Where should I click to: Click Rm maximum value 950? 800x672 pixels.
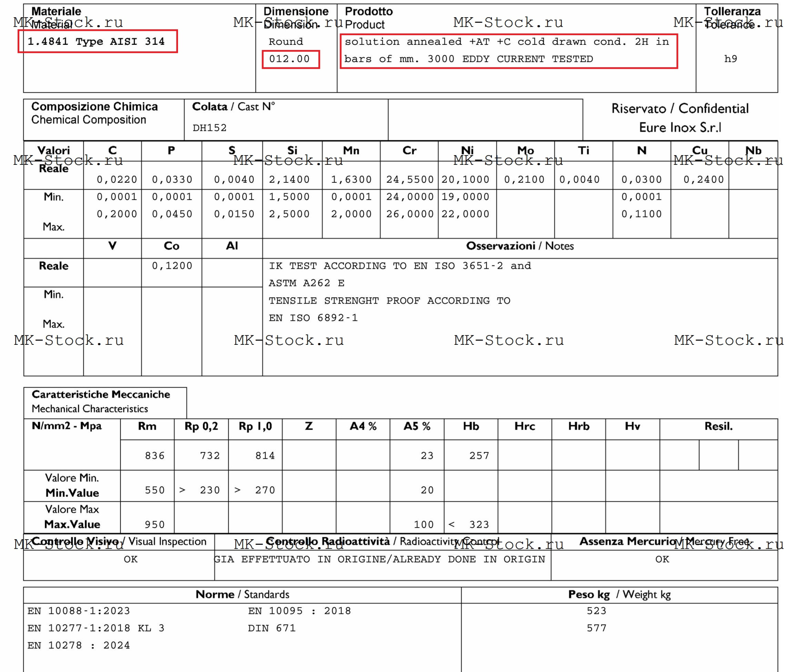(155, 524)
